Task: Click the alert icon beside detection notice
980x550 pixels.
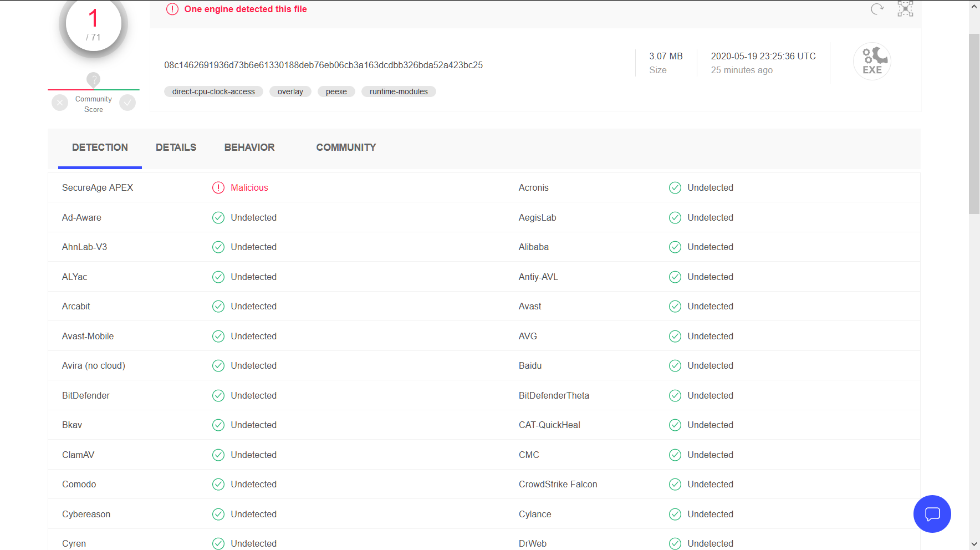Action: coord(172,9)
